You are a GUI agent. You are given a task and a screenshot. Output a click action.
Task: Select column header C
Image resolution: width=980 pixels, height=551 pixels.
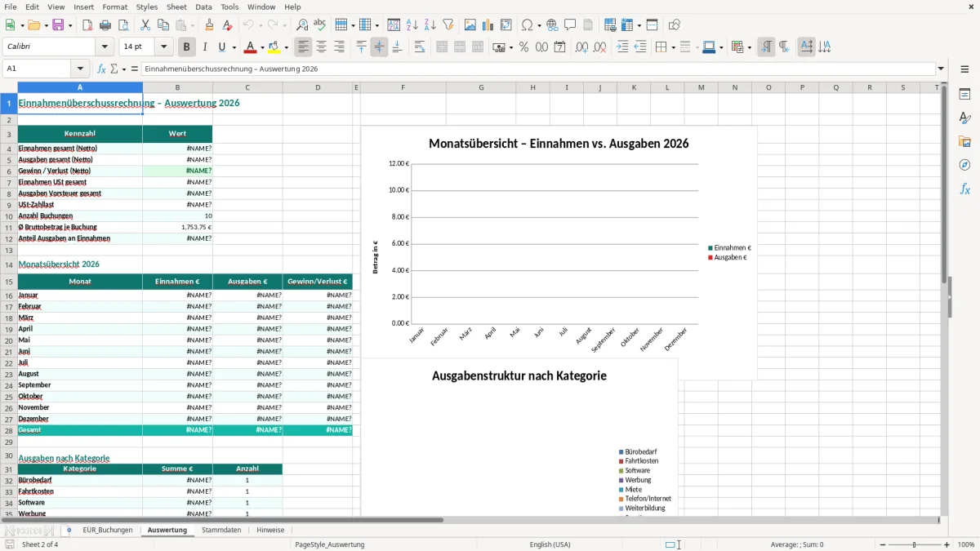(247, 87)
